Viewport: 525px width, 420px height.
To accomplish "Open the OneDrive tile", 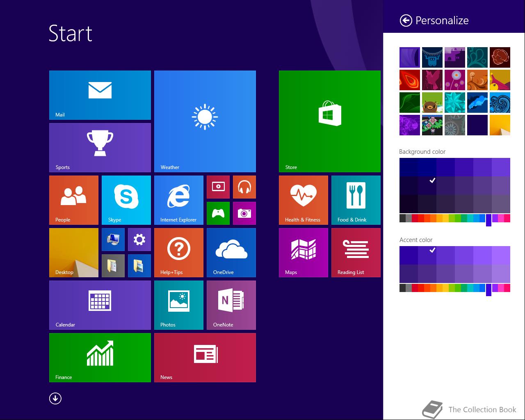I will pos(231,253).
